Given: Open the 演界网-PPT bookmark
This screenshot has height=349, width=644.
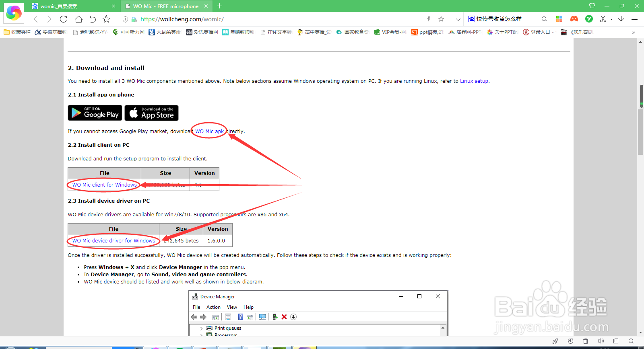Looking at the screenshot, I should pyautogui.click(x=465, y=32).
